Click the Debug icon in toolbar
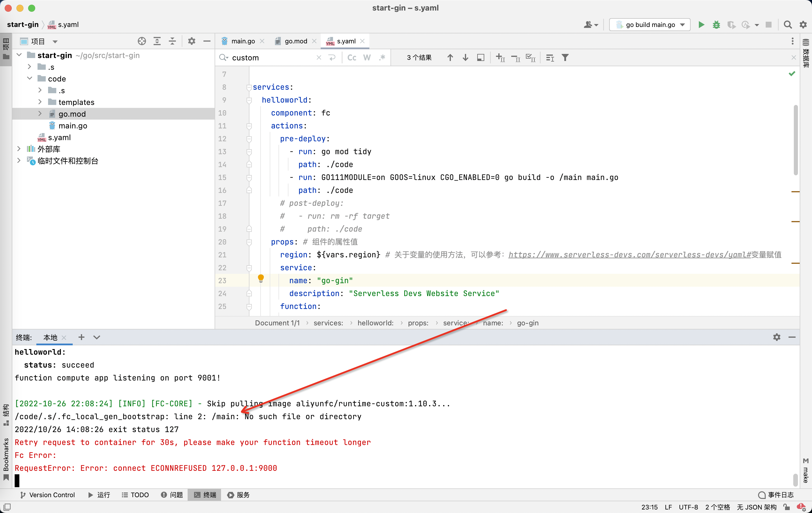Screen dimensions: 812x513 coord(716,24)
